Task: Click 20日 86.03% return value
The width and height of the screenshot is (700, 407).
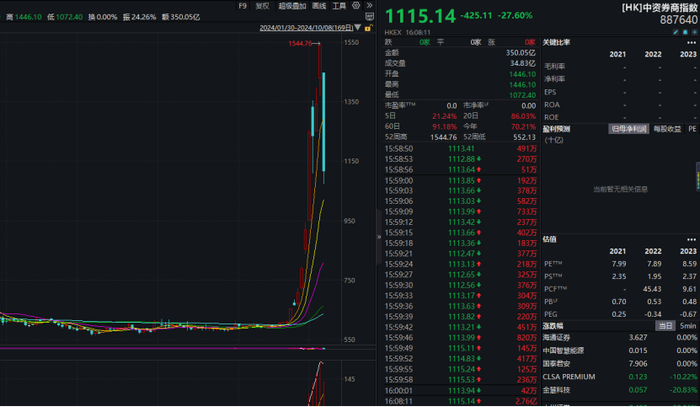Action: coord(523,116)
